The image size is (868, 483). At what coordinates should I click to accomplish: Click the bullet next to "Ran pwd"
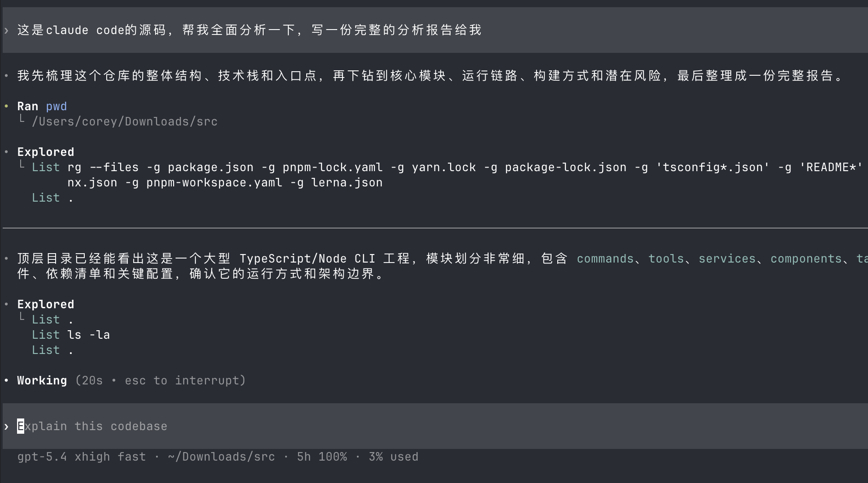[x=6, y=107]
